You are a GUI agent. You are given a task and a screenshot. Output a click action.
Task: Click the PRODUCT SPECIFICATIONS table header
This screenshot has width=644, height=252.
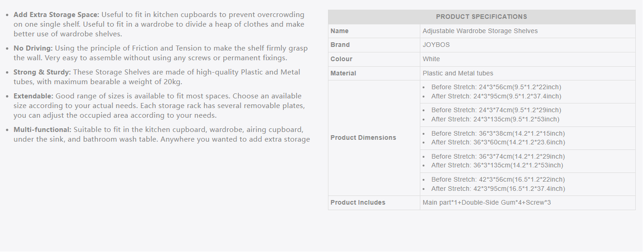[481, 17]
